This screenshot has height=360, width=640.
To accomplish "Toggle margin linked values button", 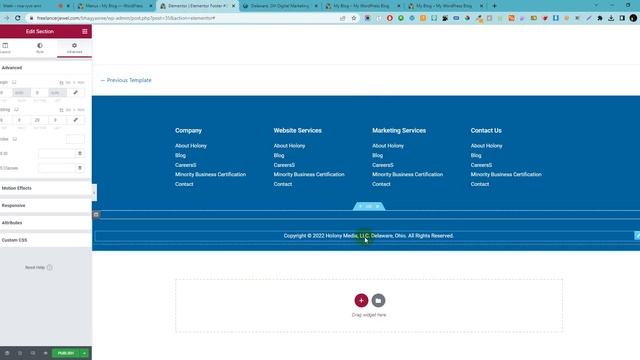I will [76, 93].
